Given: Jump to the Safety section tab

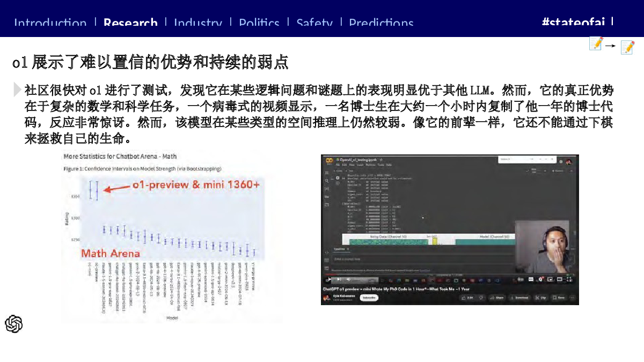Looking at the screenshot, I should point(314,23).
